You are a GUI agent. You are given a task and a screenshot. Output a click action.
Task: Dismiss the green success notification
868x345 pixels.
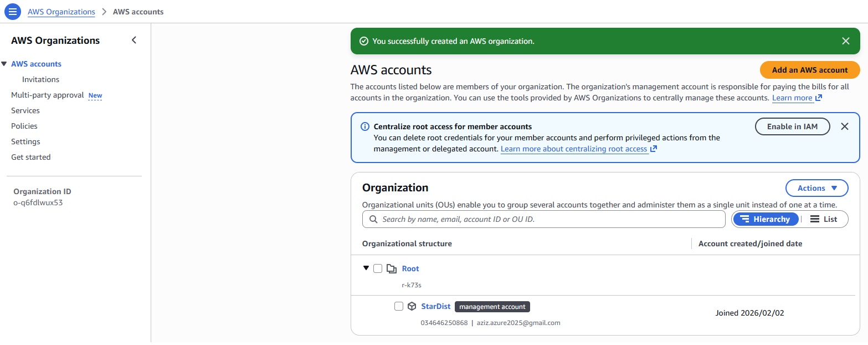coord(845,41)
